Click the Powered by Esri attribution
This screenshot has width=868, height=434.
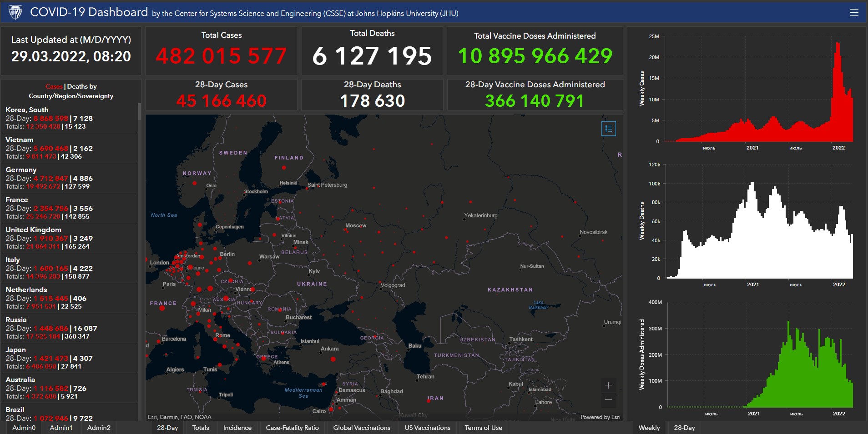(x=600, y=417)
